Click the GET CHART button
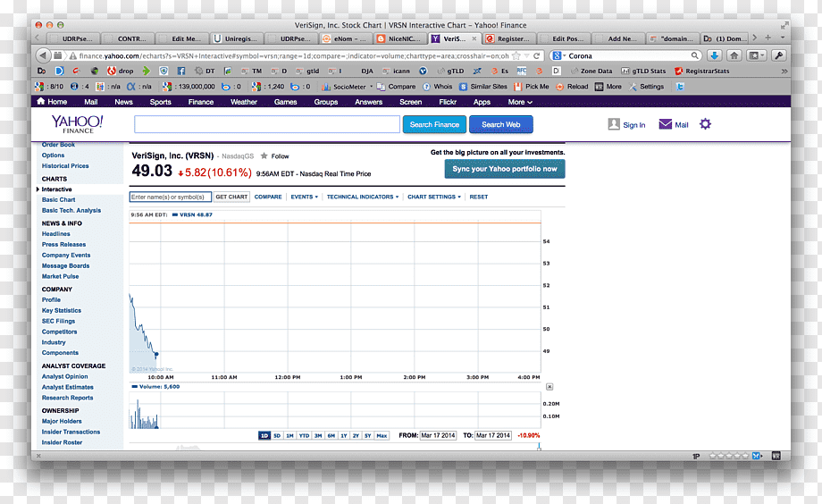Screen dimensions: 822x504 click(231, 197)
